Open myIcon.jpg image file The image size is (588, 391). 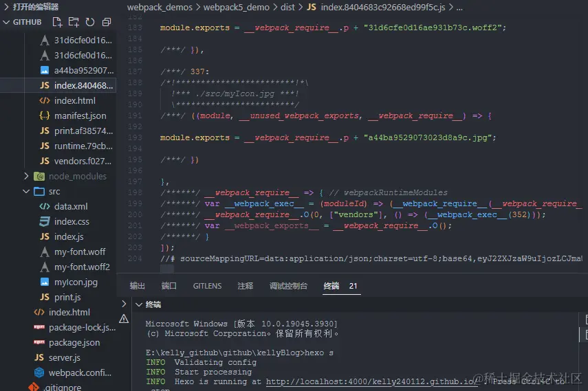pos(76,282)
